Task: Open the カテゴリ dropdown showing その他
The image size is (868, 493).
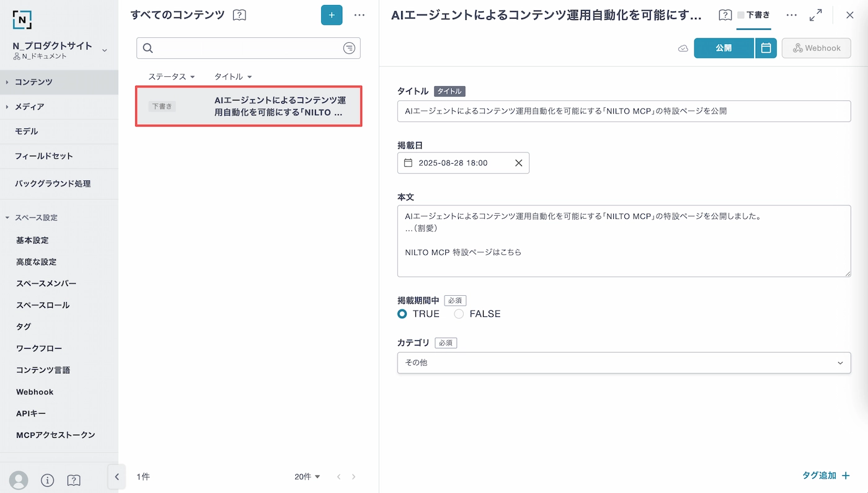Action: pos(624,363)
